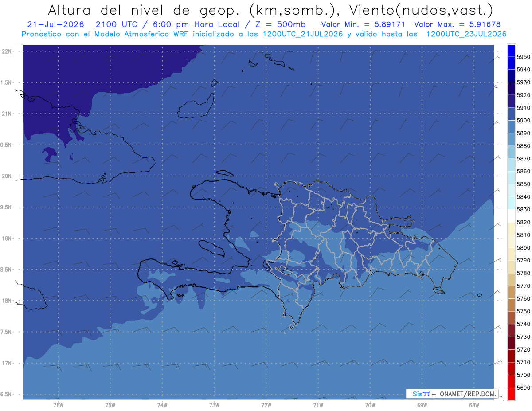Click the legend value '5800'
Image resolution: width=532 pixels, height=411 pixels.
(x=523, y=248)
